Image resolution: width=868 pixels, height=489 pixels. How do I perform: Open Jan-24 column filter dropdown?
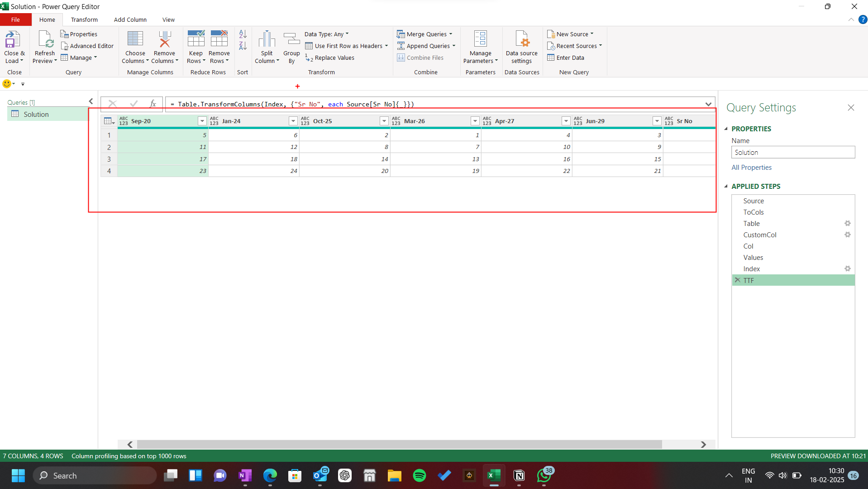pos(293,121)
